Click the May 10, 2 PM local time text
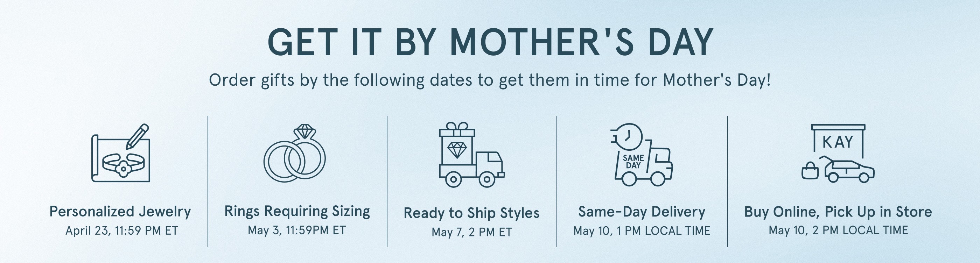Viewport: 980px width, 263px height. (x=838, y=230)
